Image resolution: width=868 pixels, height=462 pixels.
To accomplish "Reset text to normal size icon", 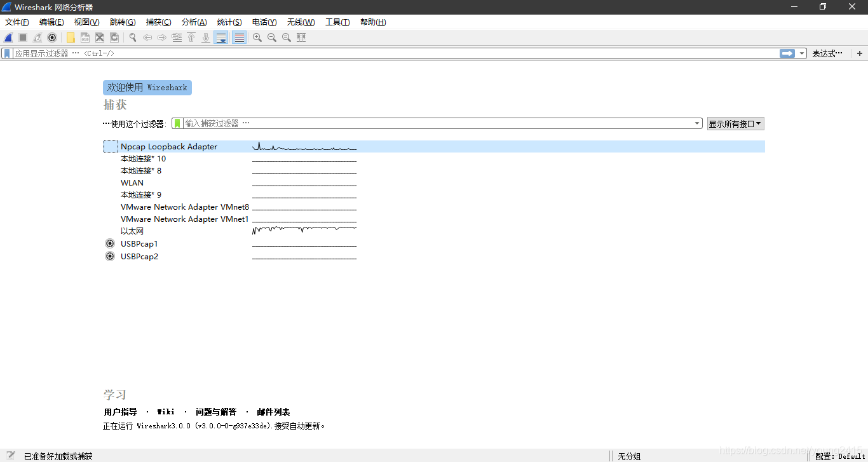I will point(287,37).
